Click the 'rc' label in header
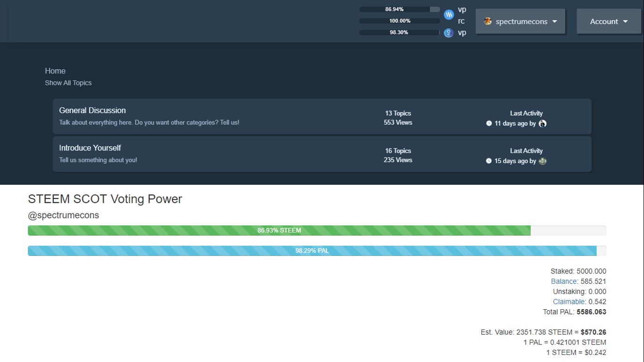 (x=461, y=21)
